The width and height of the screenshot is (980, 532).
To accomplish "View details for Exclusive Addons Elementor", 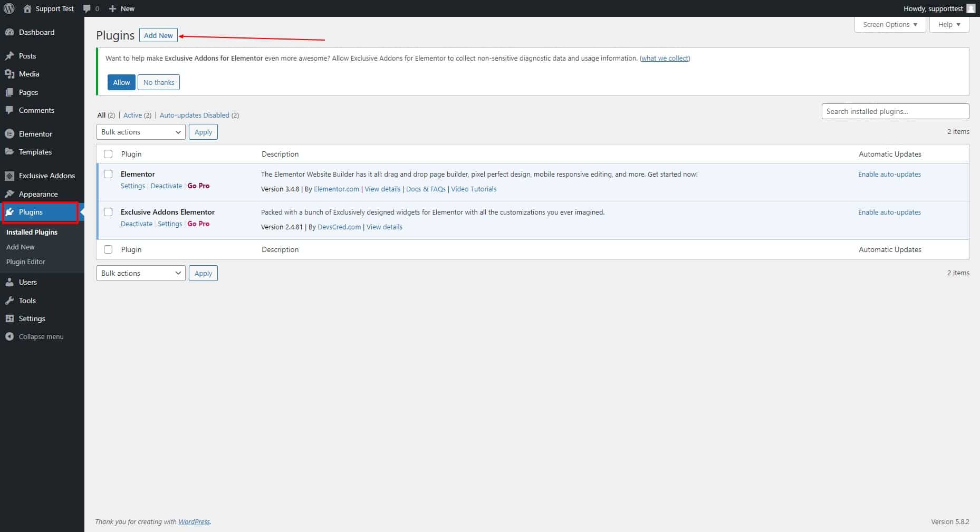I will click(x=385, y=227).
